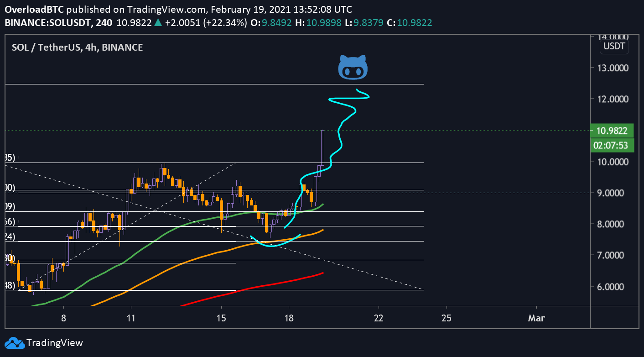This screenshot has height=357, width=644.
Task: Open the TradingView wordmark link at bottom
Action: [55, 343]
